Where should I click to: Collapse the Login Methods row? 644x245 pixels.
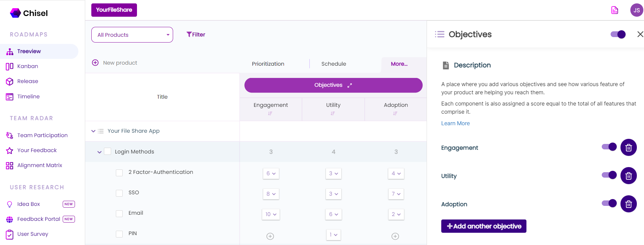[99, 152]
